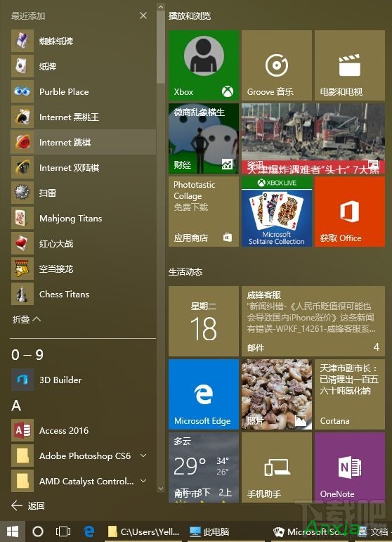Expand Adobe Photoshop CS6 folder chevron
The width and height of the screenshot is (392, 542).
143,456
